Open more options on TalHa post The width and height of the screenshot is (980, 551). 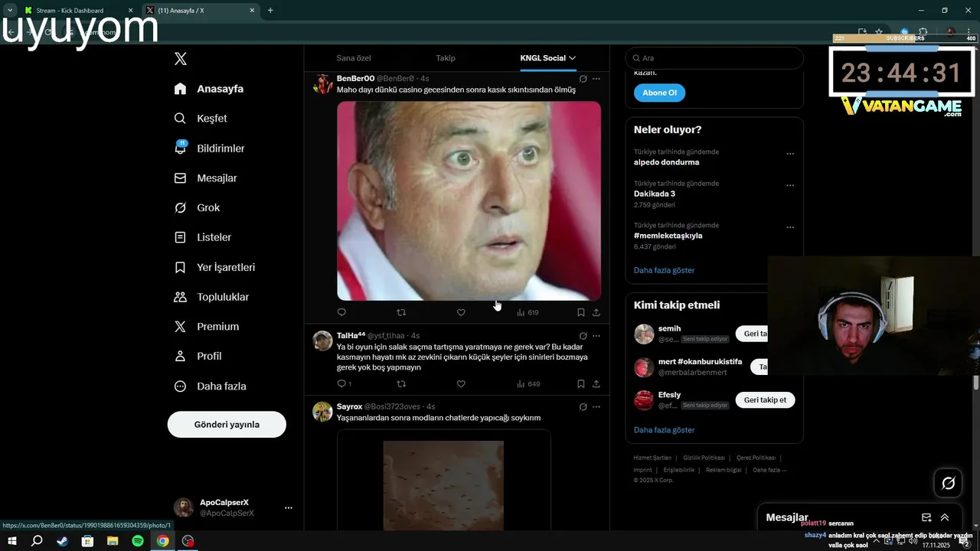tap(596, 336)
